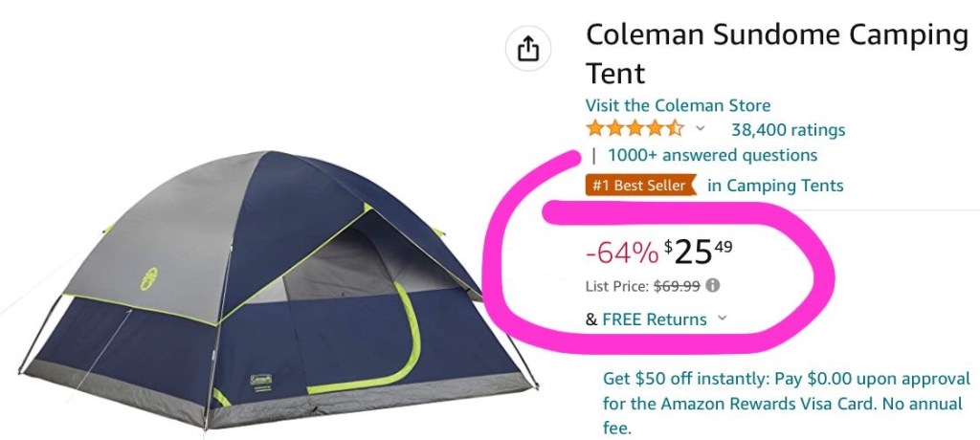Viewport: 980px width, 440px height.
Task: Click the List Price info icon
Action: 713,285
